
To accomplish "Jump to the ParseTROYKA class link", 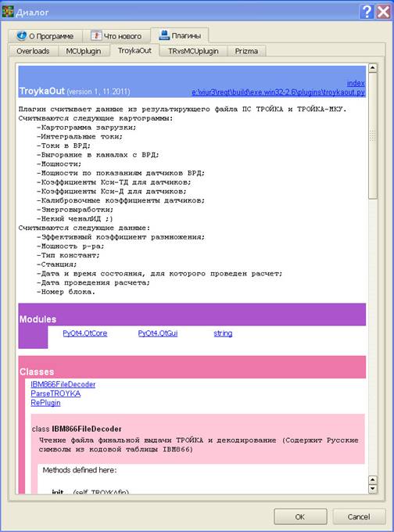I will (x=56, y=394).
